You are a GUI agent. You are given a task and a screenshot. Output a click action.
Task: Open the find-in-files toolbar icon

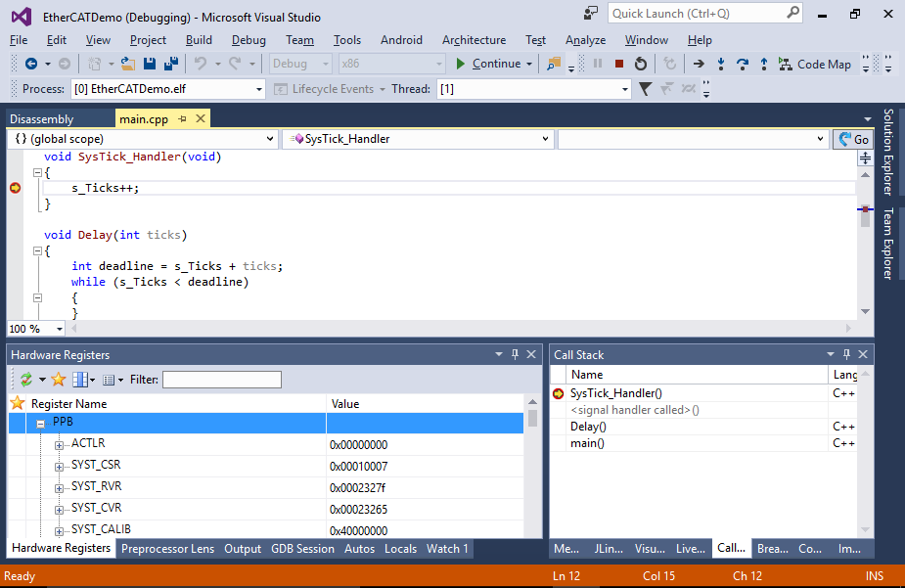click(553, 64)
